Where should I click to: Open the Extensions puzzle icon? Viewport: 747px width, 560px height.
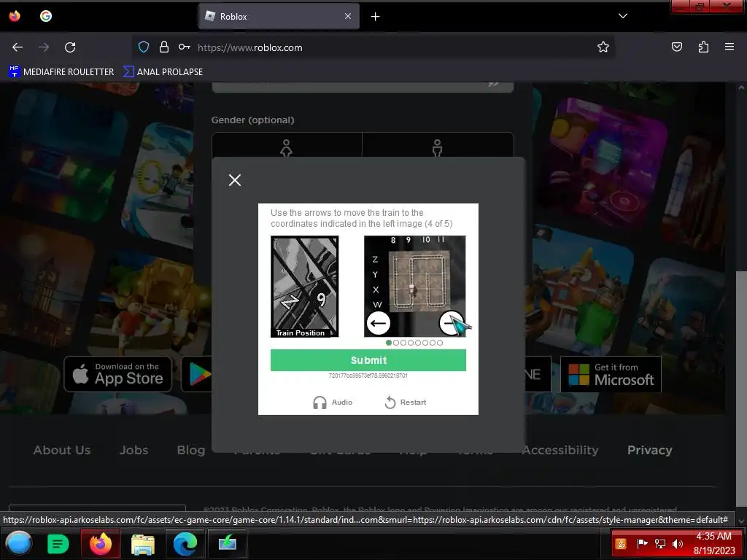click(703, 47)
